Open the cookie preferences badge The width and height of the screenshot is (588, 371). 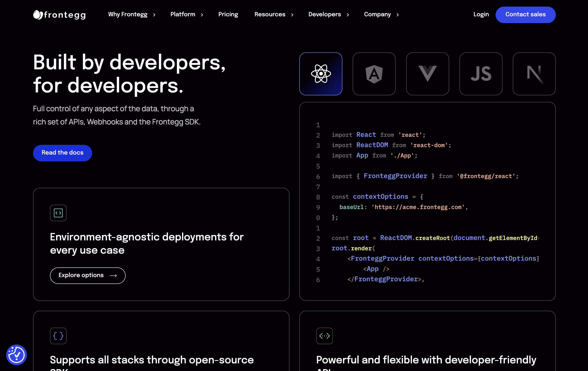click(16, 355)
